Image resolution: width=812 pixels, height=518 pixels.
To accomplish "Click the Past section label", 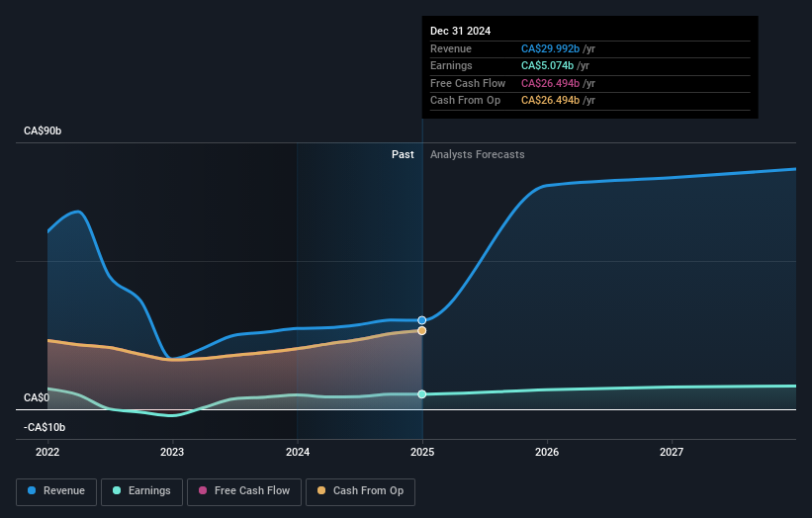I will tap(403, 155).
